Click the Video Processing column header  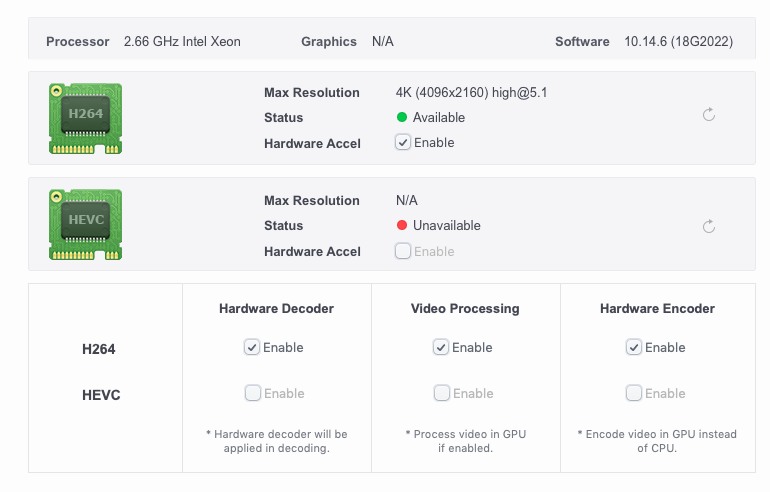465,308
